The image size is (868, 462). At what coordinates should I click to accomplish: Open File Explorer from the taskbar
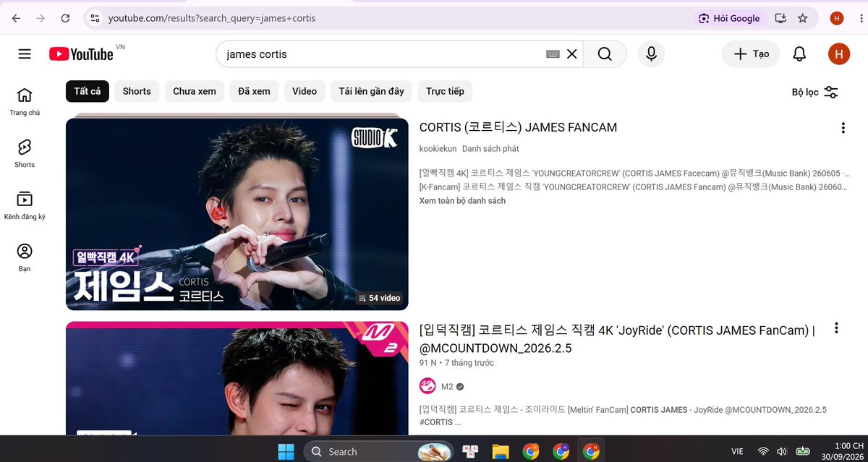coord(501,452)
